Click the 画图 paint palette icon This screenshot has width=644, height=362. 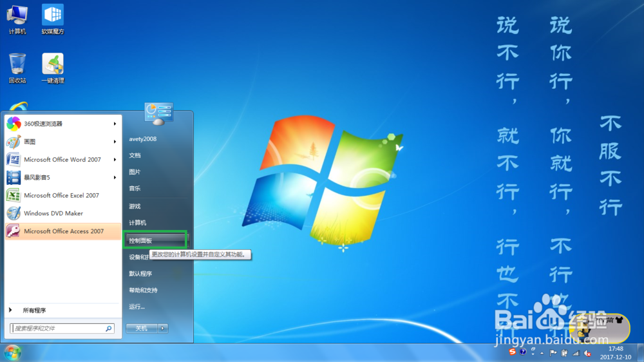click(x=14, y=142)
